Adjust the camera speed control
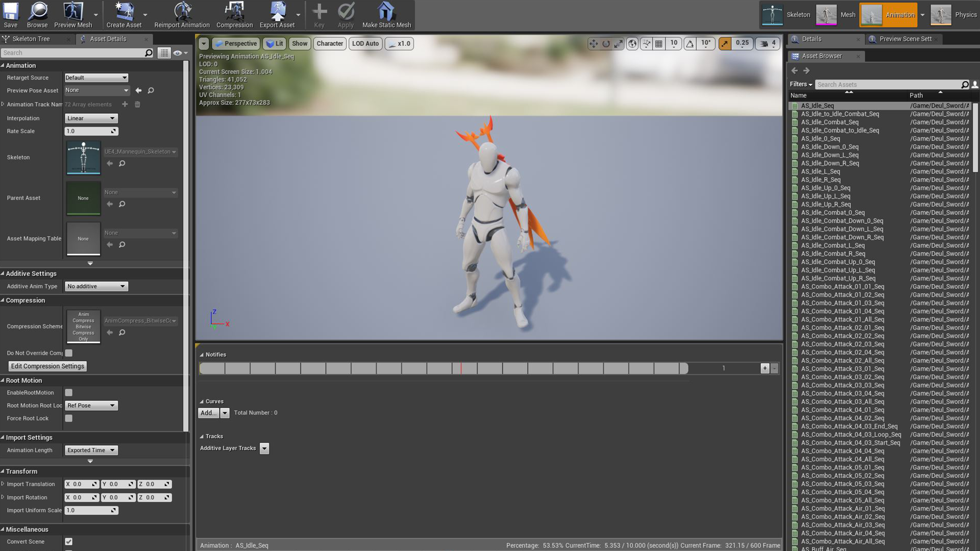The height and width of the screenshot is (551, 980). 767,43
